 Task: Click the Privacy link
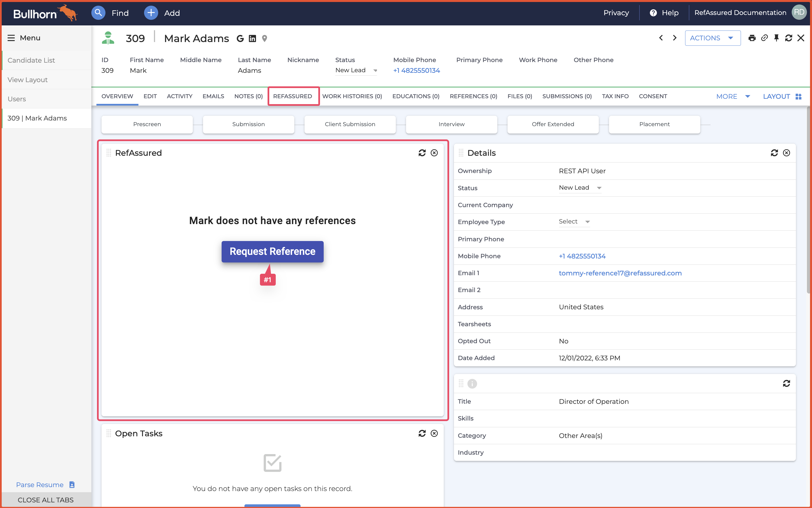[616, 13]
